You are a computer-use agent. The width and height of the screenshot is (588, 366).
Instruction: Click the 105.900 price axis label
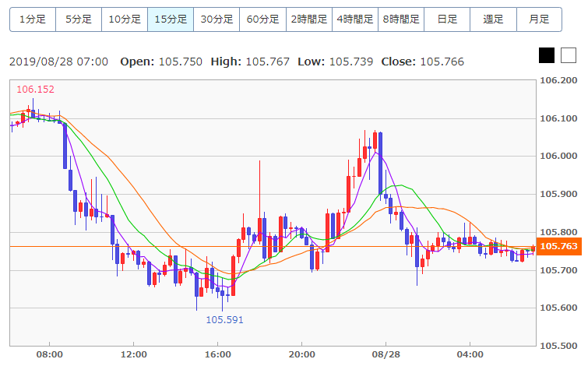[558, 194]
